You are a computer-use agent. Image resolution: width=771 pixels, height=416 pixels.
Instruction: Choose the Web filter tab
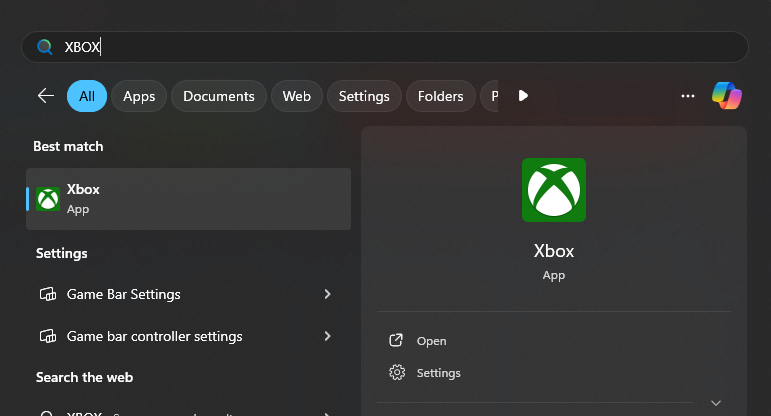click(x=296, y=96)
